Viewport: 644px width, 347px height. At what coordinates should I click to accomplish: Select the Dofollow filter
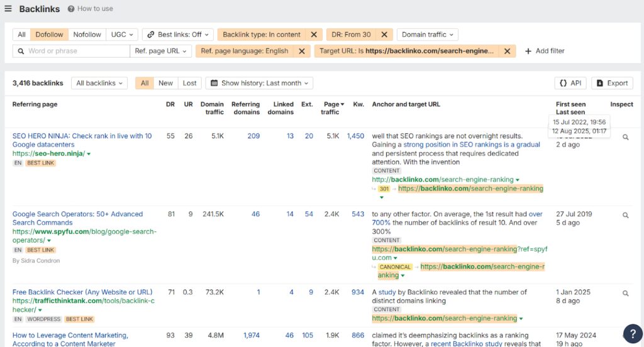[49, 35]
